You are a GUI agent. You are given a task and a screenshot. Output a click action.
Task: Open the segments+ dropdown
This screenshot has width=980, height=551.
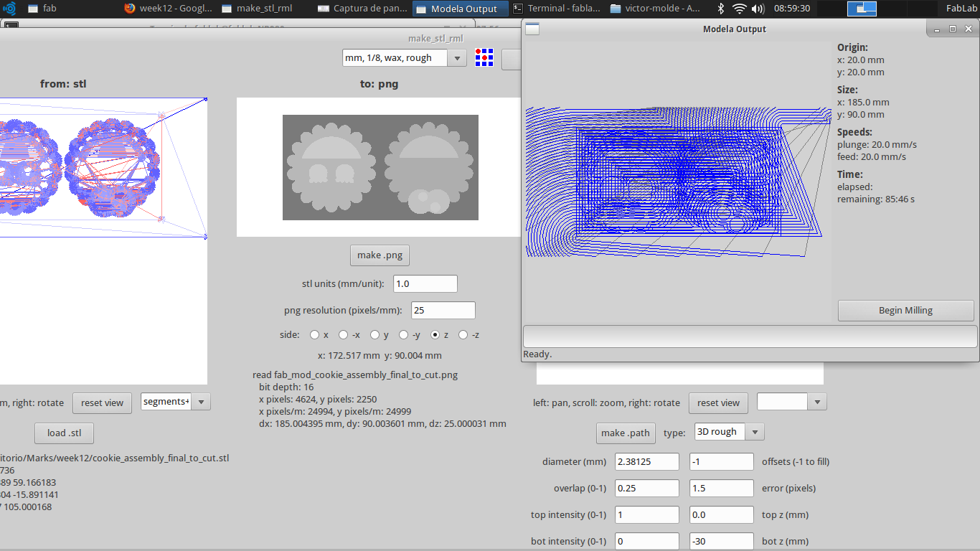[x=199, y=401]
